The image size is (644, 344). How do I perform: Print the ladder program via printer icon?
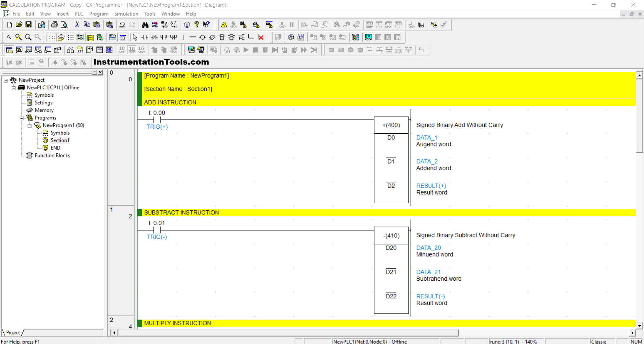(x=54, y=25)
